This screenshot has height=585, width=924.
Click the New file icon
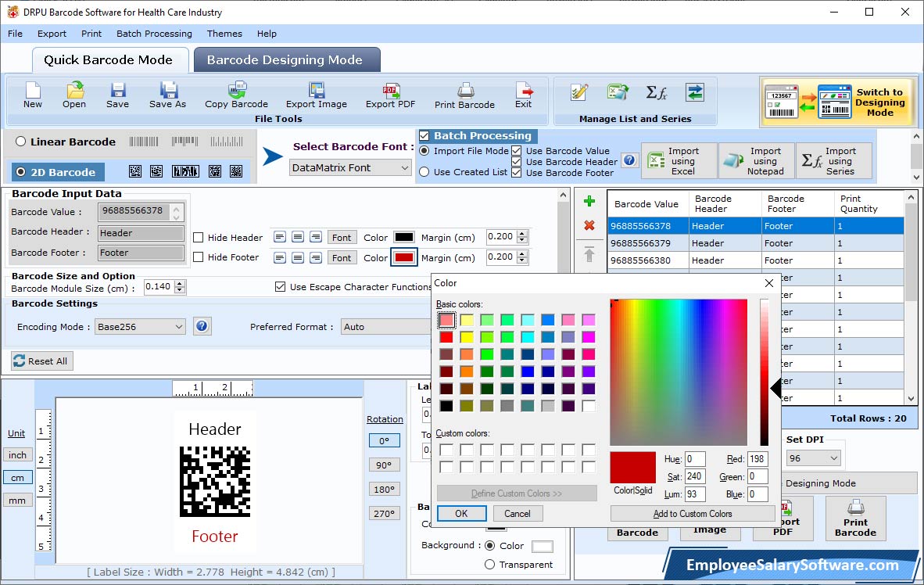coord(32,95)
